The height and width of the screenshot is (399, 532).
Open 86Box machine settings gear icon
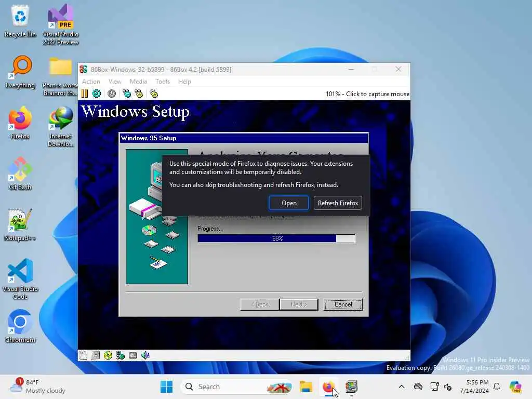(x=154, y=94)
